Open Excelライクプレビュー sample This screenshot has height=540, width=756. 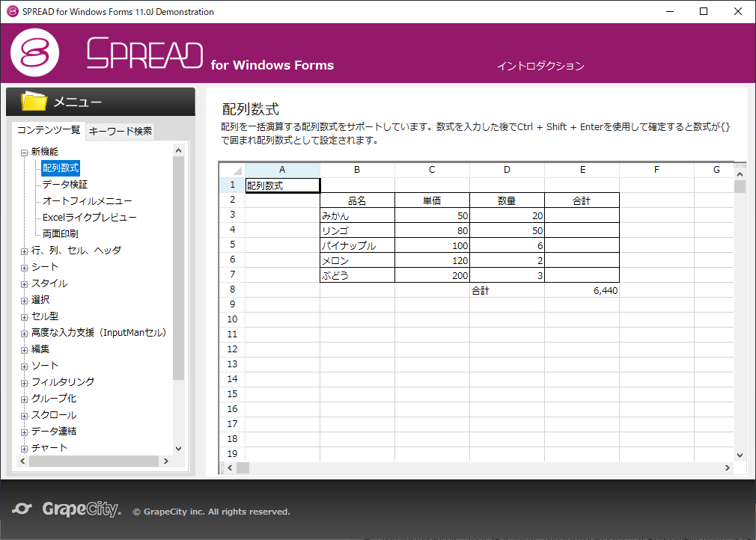[x=89, y=217]
